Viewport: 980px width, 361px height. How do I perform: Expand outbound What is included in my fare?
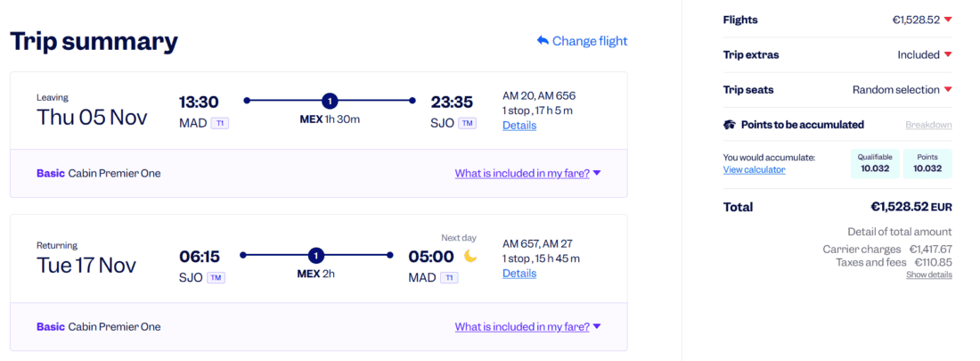(527, 173)
